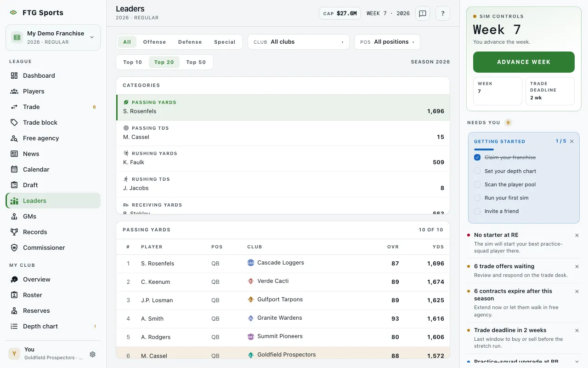Close the Getting Started card
The height and width of the screenshot is (368, 588).
tap(572, 141)
